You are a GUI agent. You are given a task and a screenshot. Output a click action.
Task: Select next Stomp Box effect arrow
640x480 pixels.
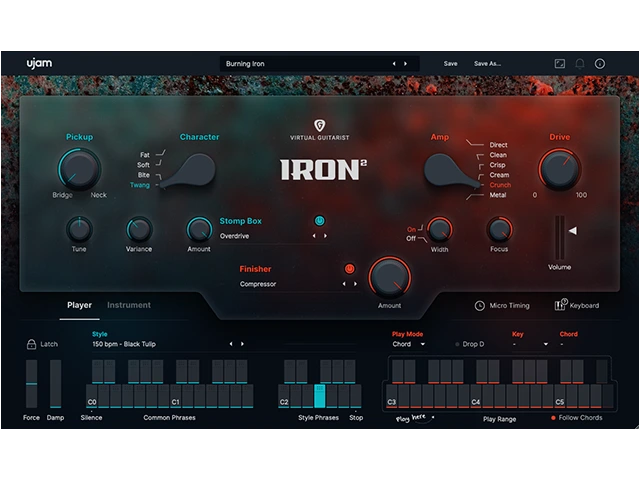pyautogui.click(x=325, y=236)
